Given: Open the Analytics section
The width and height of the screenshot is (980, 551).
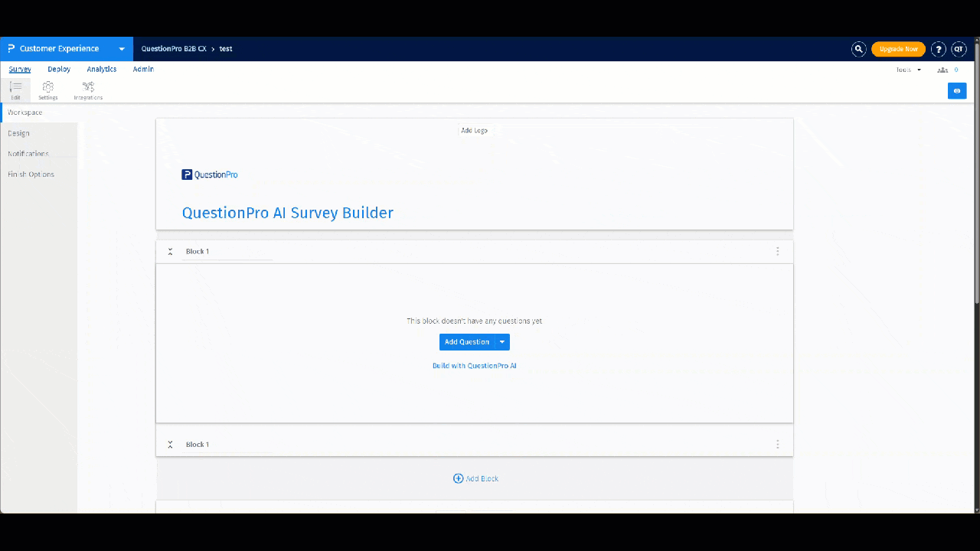Looking at the screenshot, I should point(101,69).
